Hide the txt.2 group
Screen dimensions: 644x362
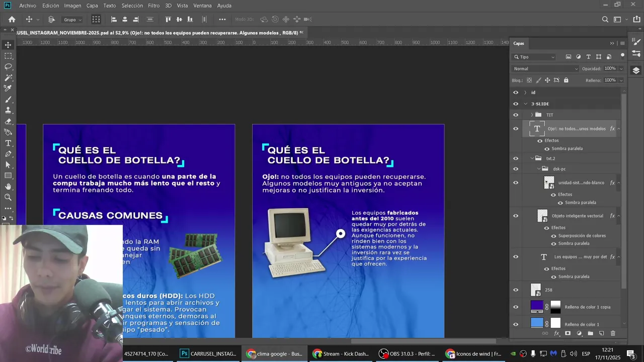515,158
